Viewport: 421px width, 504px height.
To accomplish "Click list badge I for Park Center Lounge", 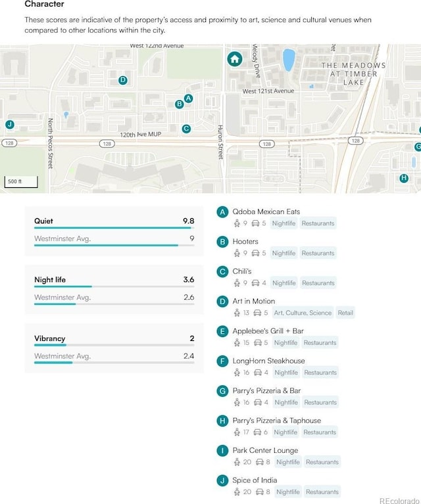I will coord(222,451).
